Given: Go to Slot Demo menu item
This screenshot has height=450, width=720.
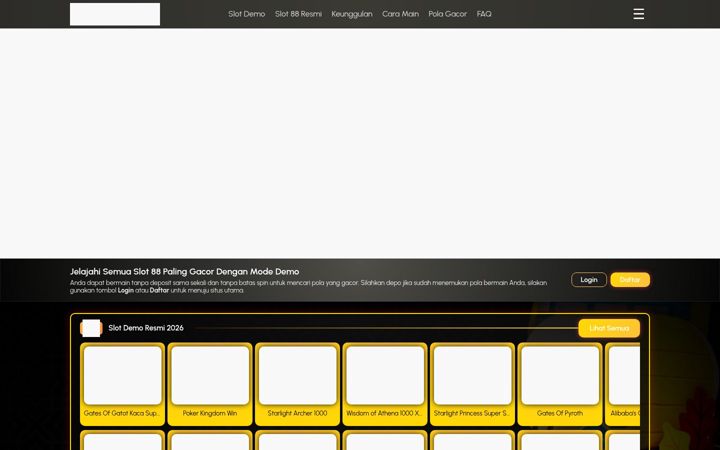Looking at the screenshot, I should tap(247, 14).
